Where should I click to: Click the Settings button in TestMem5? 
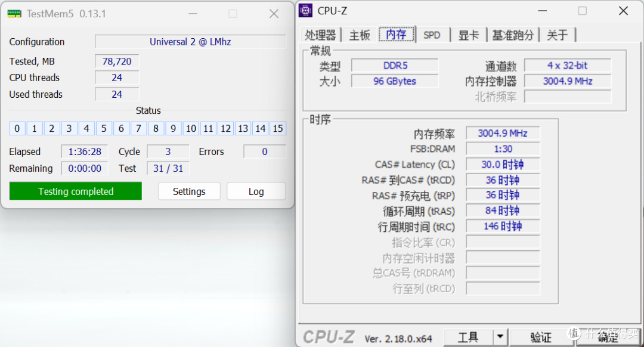coord(189,191)
